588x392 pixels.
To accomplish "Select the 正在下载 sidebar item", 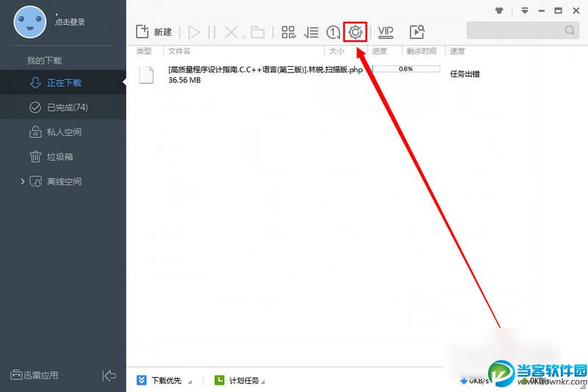I will click(x=63, y=82).
